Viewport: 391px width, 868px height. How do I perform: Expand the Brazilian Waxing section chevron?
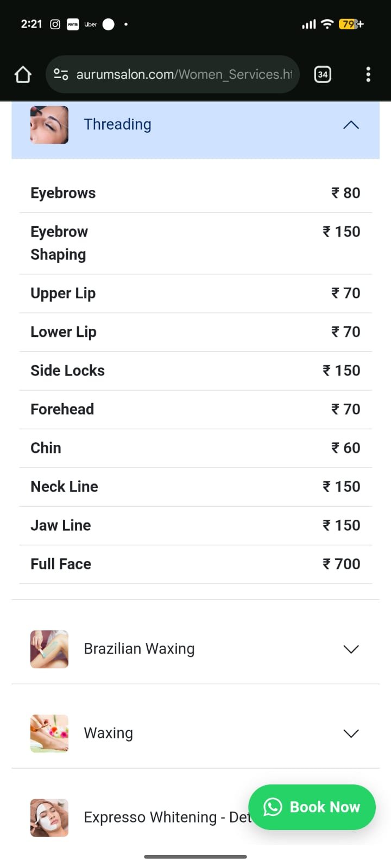tap(351, 649)
